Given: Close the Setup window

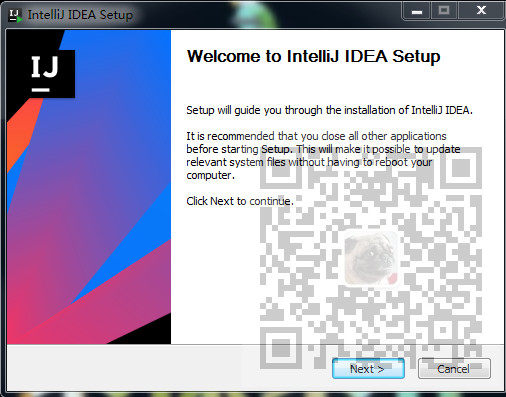Looking at the screenshot, I should [x=481, y=11].
